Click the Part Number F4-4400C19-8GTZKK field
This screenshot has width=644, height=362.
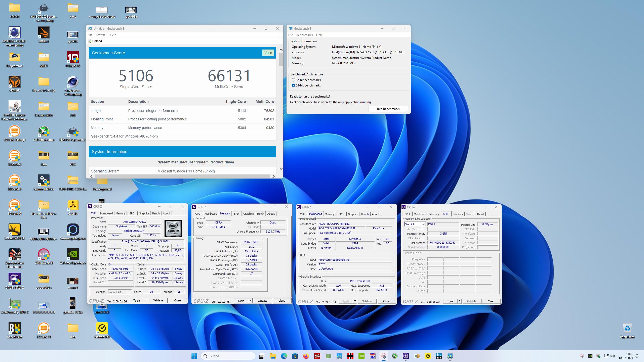pos(443,243)
